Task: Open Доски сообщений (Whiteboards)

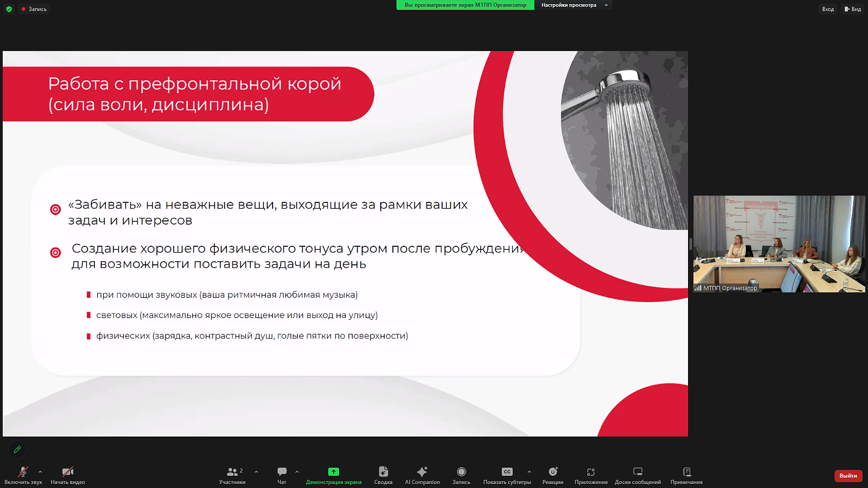Action: pos(637,475)
